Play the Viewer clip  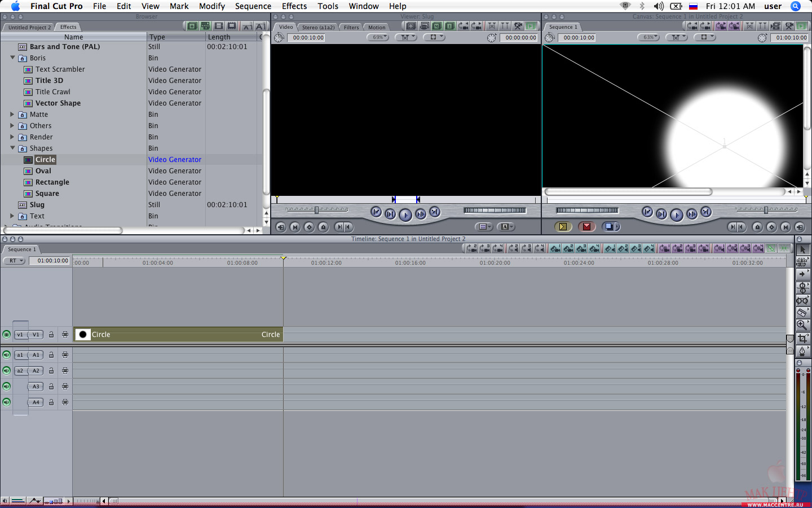405,214
